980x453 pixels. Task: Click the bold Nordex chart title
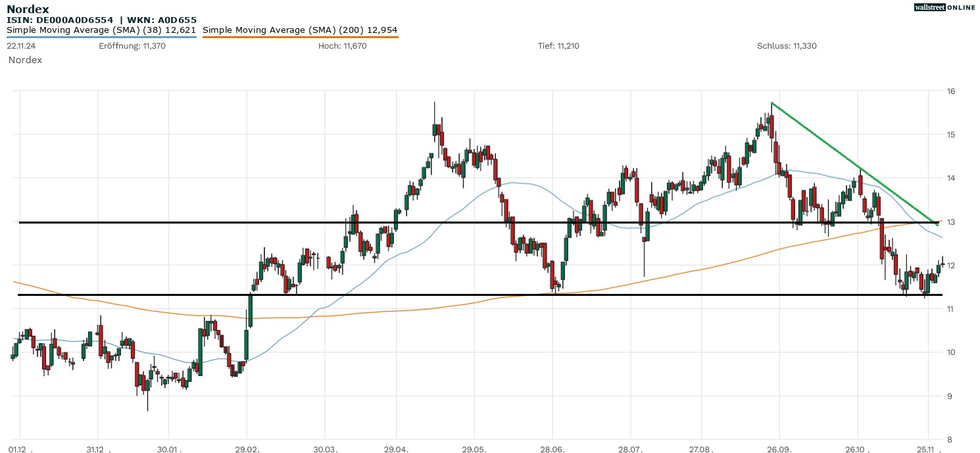(28, 9)
